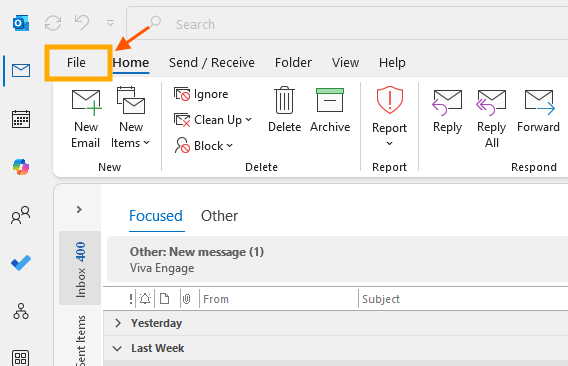Select the Inbox 400 folder
The width and height of the screenshot is (568, 366).
tap(80, 269)
